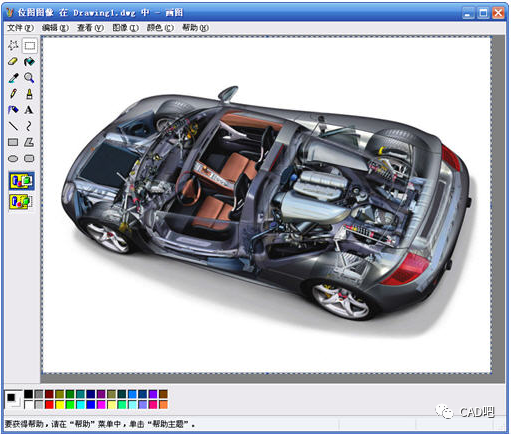The height and width of the screenshot is (434, 511).
Task: Pick the red color swatch
Action: point(49,405)
